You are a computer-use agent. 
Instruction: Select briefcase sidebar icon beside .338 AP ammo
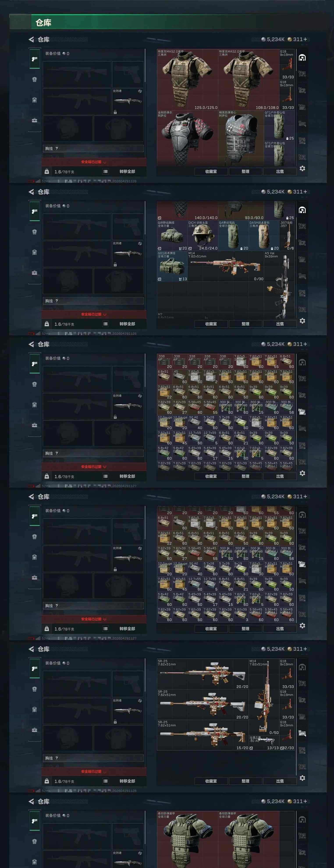[34, 425]
